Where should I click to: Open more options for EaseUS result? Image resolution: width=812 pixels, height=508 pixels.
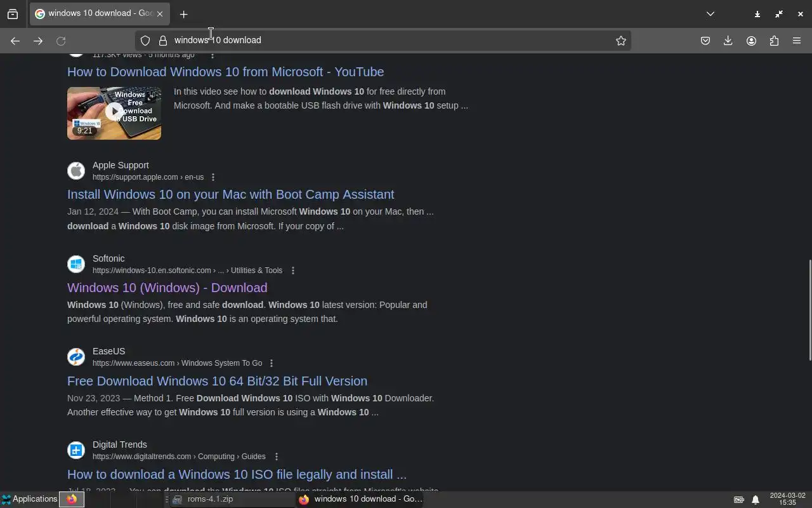[x=272, y=363]
